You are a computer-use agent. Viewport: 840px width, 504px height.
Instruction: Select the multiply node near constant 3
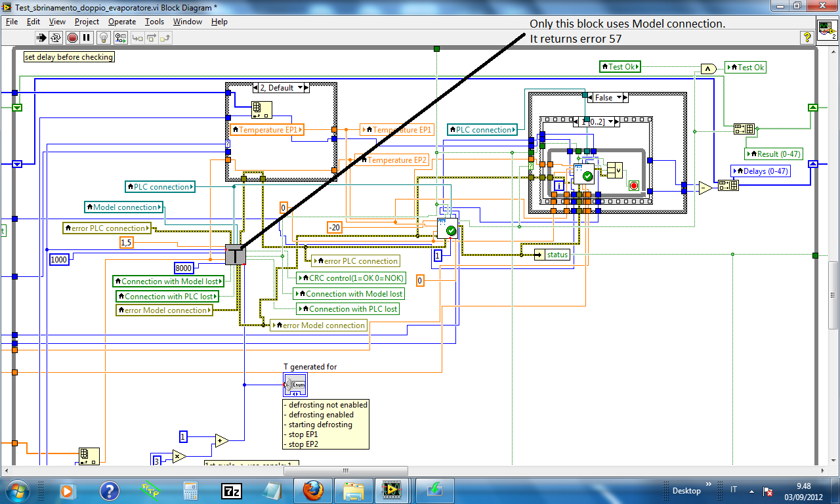click(x=179, y=456)
